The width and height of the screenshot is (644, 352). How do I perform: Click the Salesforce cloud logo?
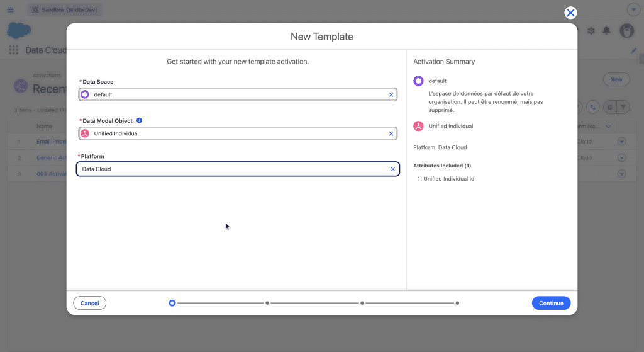19,30
